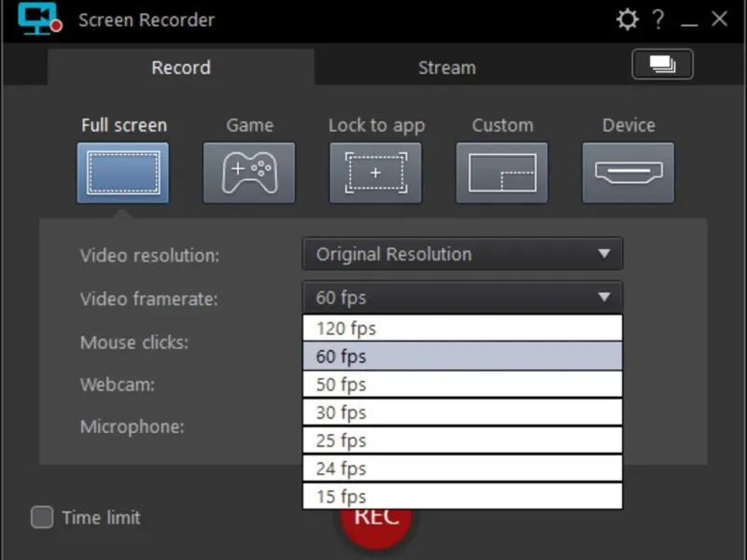Switch to the Record tab
The image size is (747, 560).
181,67
